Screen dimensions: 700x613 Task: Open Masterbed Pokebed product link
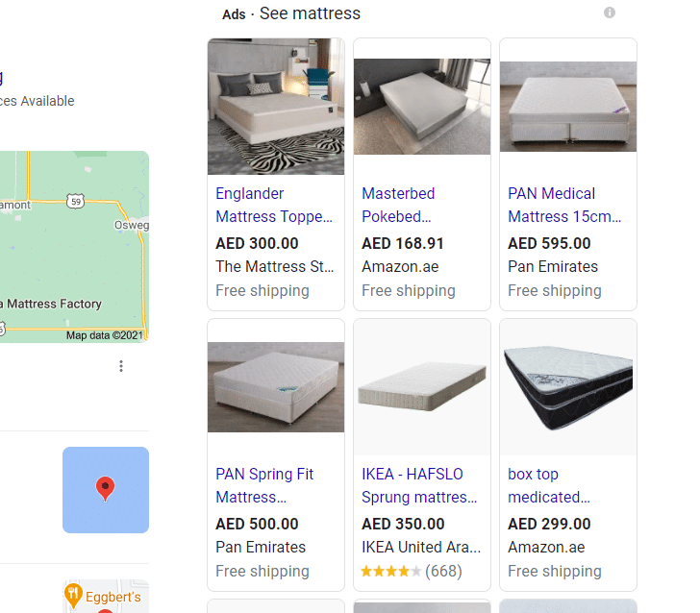point(398,205)
